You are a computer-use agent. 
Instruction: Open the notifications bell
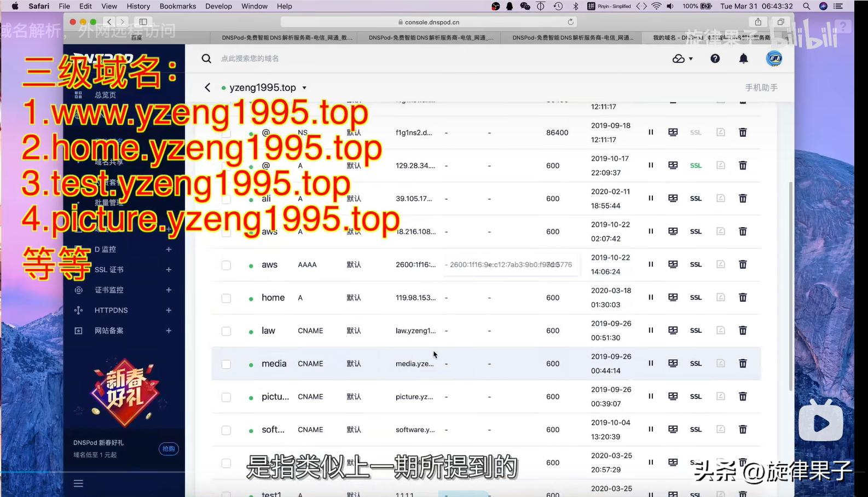coord(743,59)
